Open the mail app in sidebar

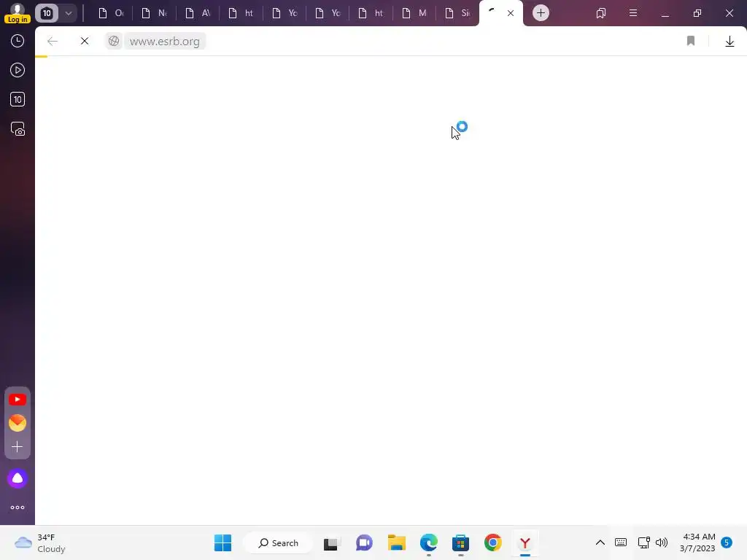(18, 423)
